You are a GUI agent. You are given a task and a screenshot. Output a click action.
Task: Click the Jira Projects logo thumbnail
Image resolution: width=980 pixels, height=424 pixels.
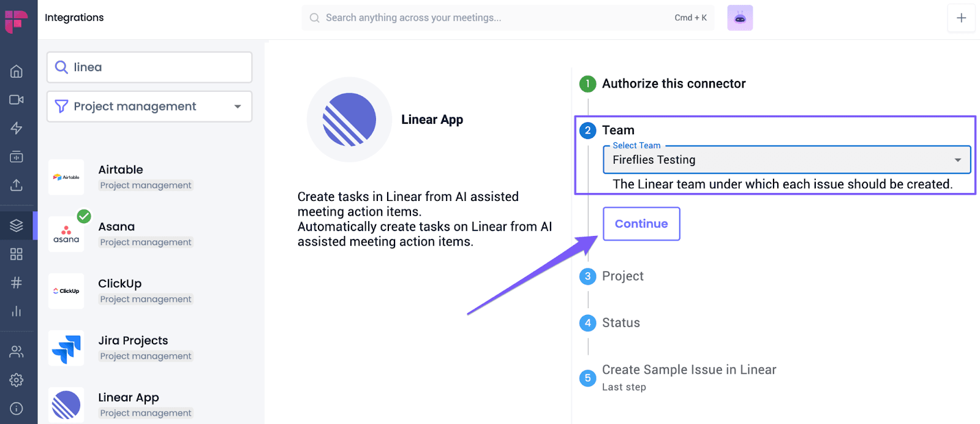66,348
